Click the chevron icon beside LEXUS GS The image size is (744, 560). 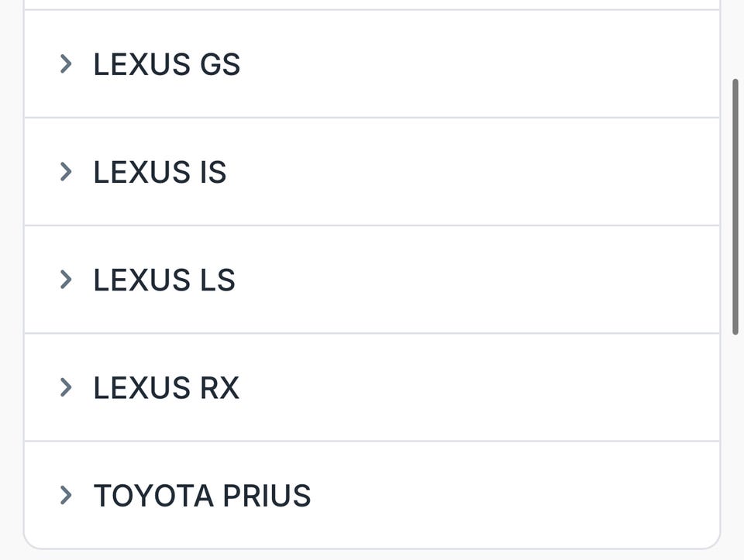click(66, 64)
